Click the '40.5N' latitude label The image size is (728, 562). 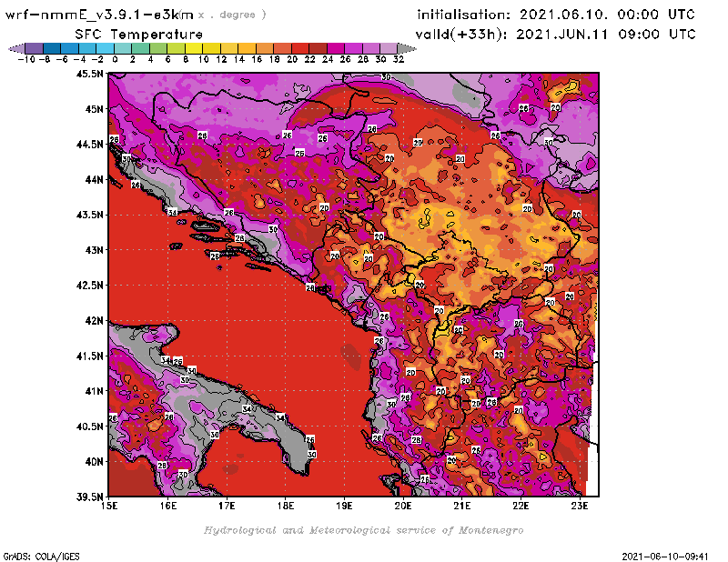click(x=89, y=427)
